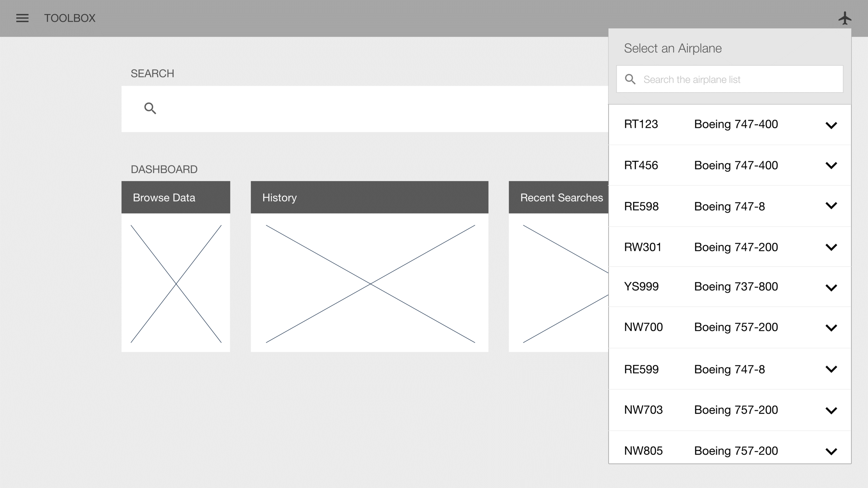The height and width of the screenshot is (488, 868).
Task: Click Boeing 747-400 in the RT123 row
Action: pos(736,124)
